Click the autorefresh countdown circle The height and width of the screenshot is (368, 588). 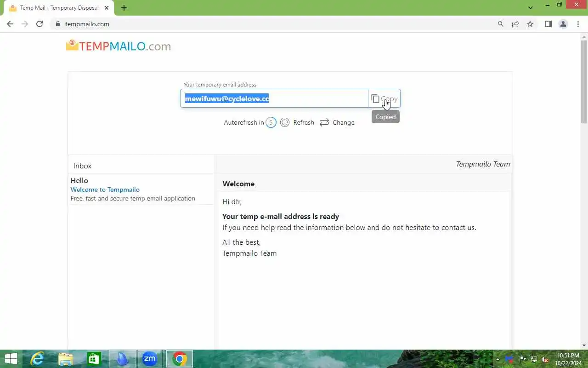point(271,122)
